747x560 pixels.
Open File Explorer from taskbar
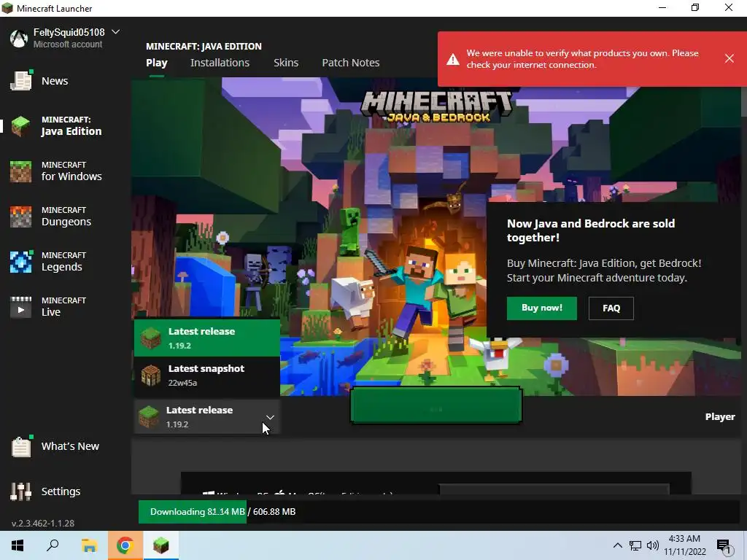pos(89,545)
